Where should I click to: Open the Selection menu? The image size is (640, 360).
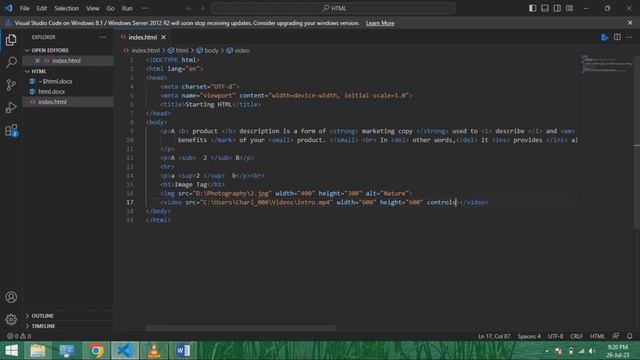pyautogui.click(x=67, y=8)
